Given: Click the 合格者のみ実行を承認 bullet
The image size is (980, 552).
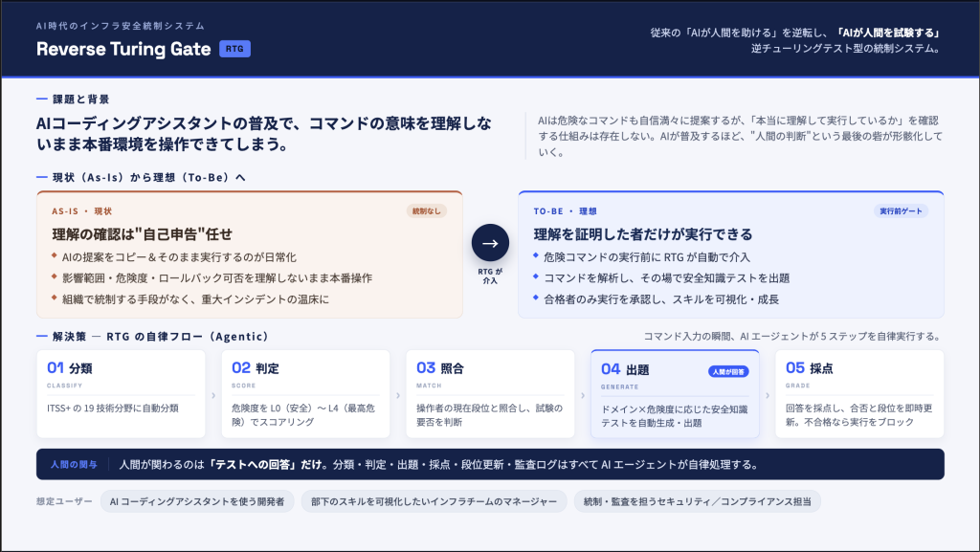Looking at the screenshot, I should pos(661,299).
